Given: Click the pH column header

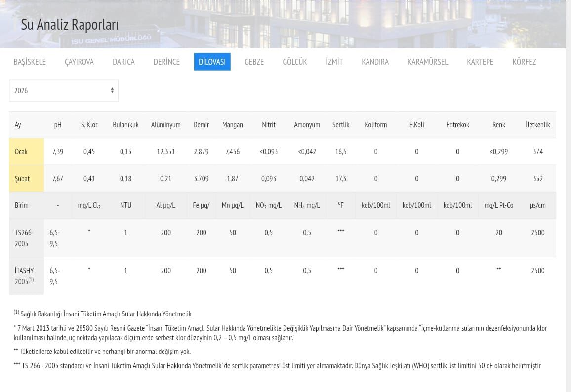Looking at the screenshot, I should click(58, 125).
